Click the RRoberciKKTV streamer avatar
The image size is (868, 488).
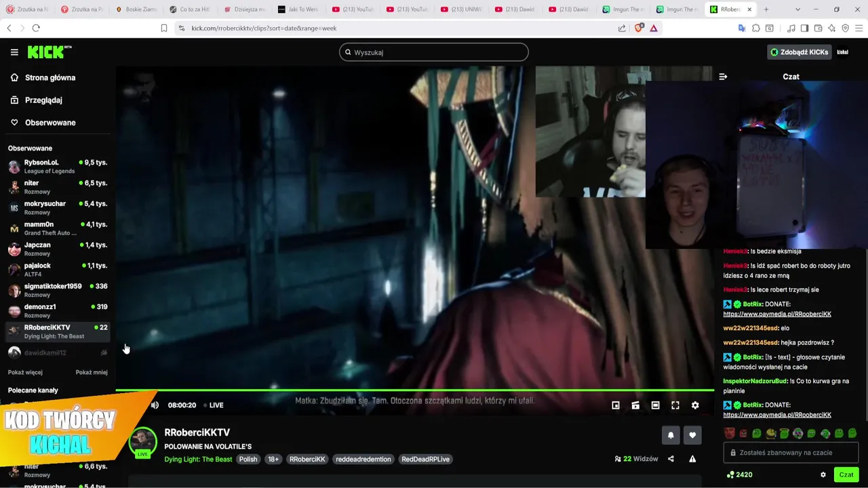[x=142, y=443]
